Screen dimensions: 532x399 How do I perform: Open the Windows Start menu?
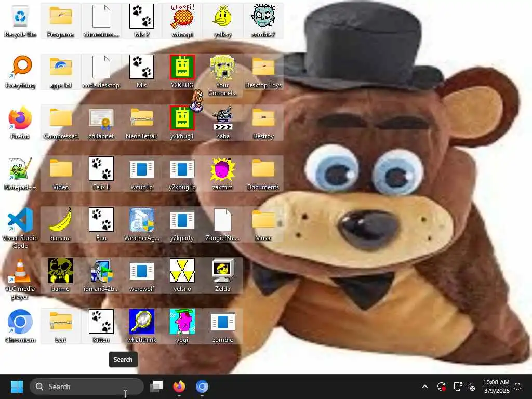coord(17,387)
